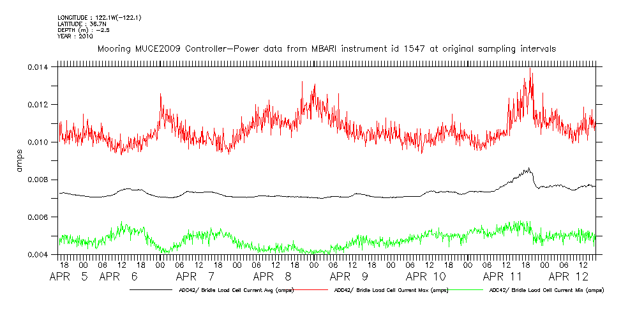Image resolution: width=644 pixels, height=322 pixels.
Task: Click the 0.014 y-axis tick label
Action: 40,67
